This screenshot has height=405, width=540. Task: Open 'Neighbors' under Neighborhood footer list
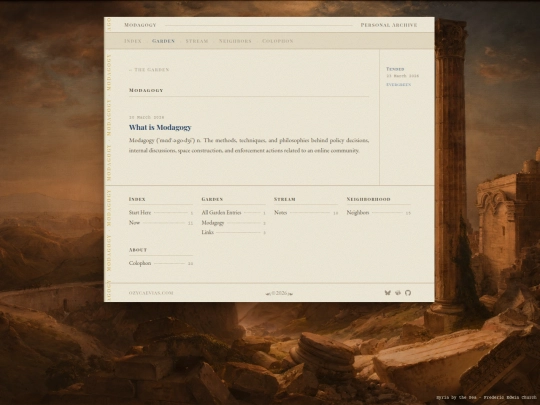pos(358,213)
